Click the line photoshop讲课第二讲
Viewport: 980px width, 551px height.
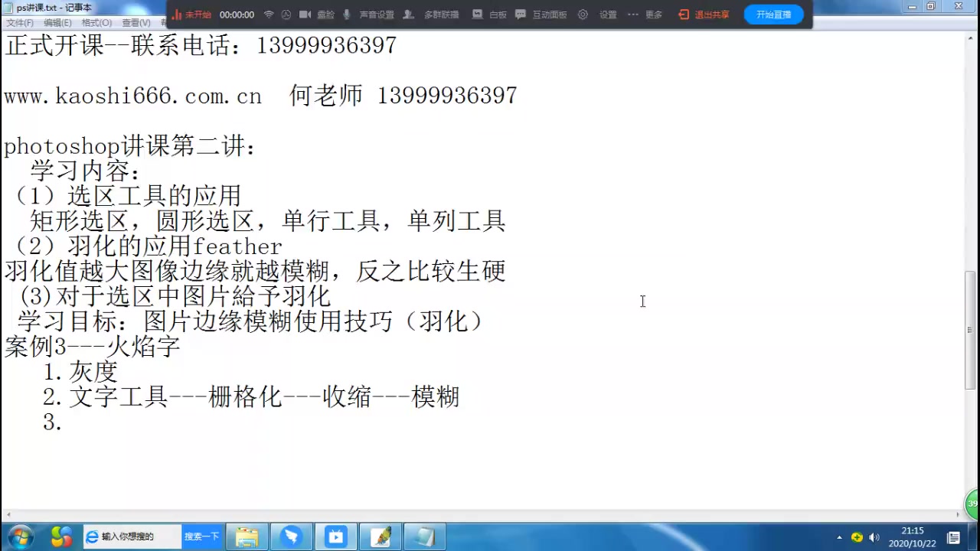tap(130, 146)
